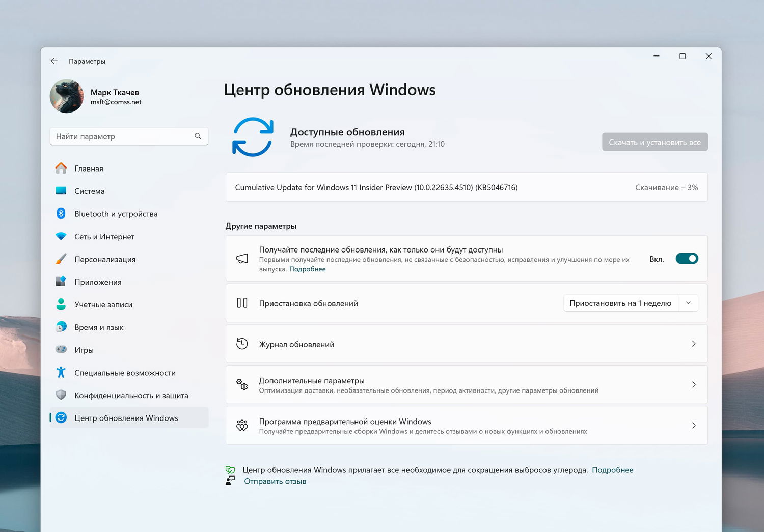This screenshot has height=532, width=764.
Task: Click the Дополнительные параметры gears icon
Action: (x=242, y=384)
